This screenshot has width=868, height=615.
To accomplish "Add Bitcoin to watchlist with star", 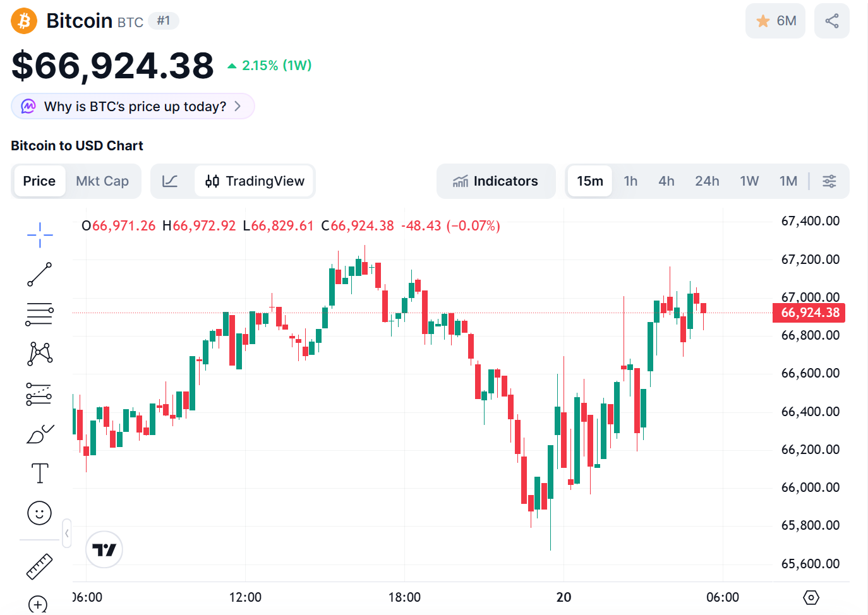I will point(775,21).
